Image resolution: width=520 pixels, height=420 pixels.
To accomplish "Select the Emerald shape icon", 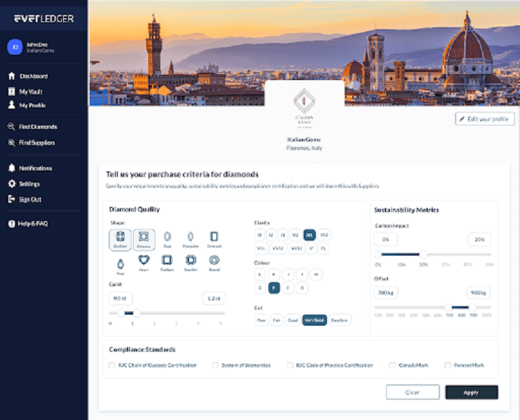I will point(213,239).
